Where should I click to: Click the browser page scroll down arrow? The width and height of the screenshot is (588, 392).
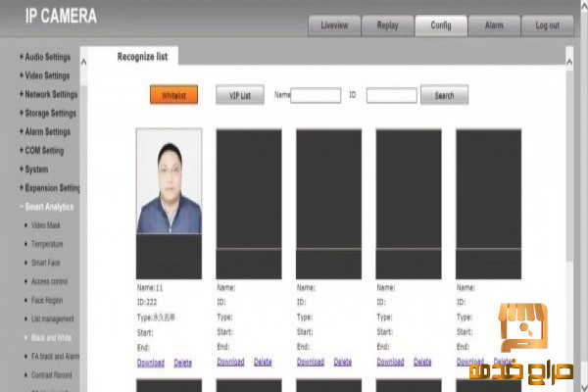pos(584,386)
